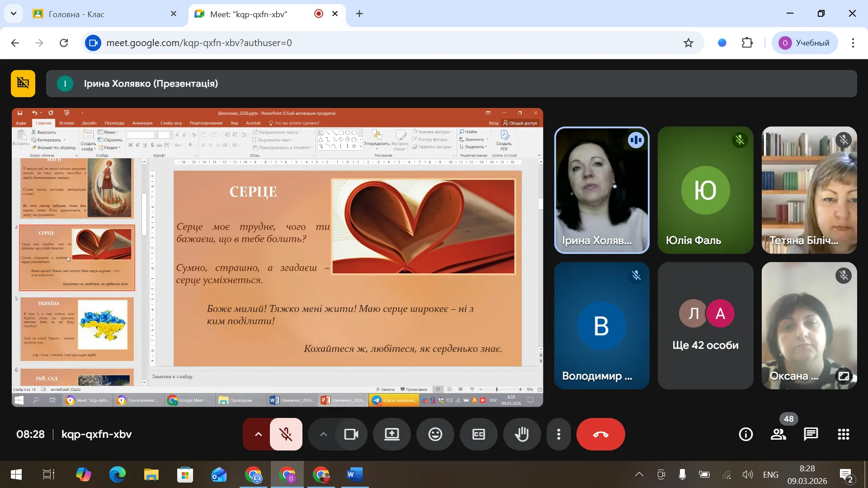The height and width of the screenshot is (488, 868).
Task: Open Word from the Windows taskbar
Action: click(x=355, y=474)
